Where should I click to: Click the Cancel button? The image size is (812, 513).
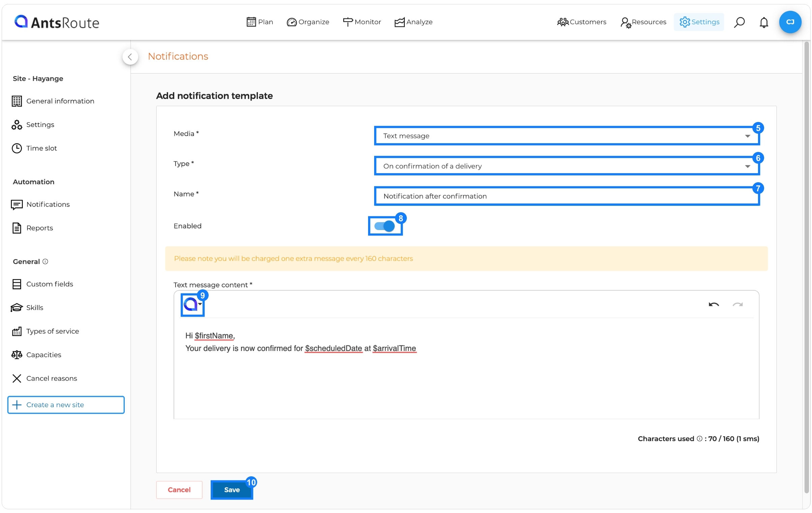pos(179,489)
